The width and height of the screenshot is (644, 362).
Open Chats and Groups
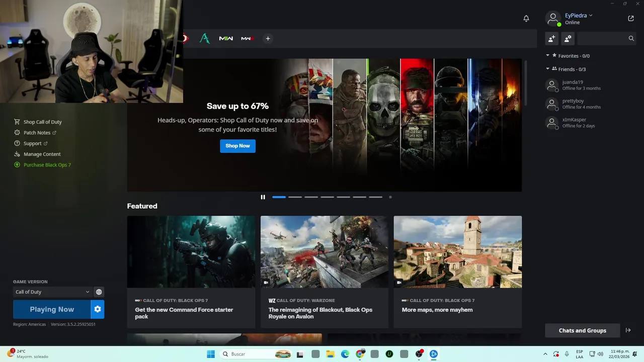(583, 330)
